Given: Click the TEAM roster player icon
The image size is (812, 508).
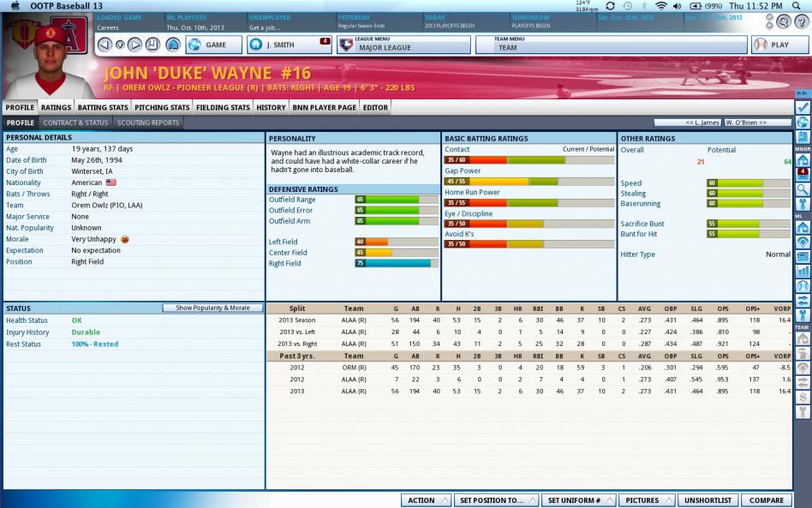Looking at the screenshot, I should click(x=803, y=354).
